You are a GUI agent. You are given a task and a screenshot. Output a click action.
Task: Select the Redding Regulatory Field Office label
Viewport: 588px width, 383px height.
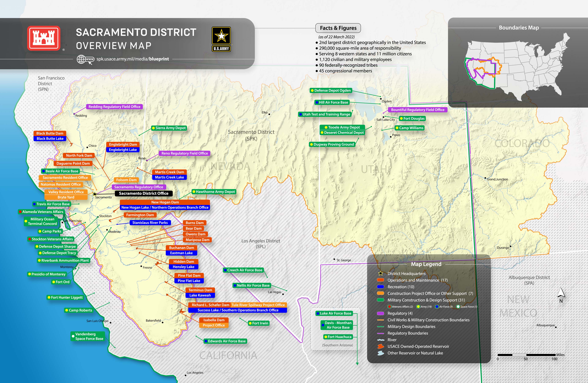click(x=114, y=107)
